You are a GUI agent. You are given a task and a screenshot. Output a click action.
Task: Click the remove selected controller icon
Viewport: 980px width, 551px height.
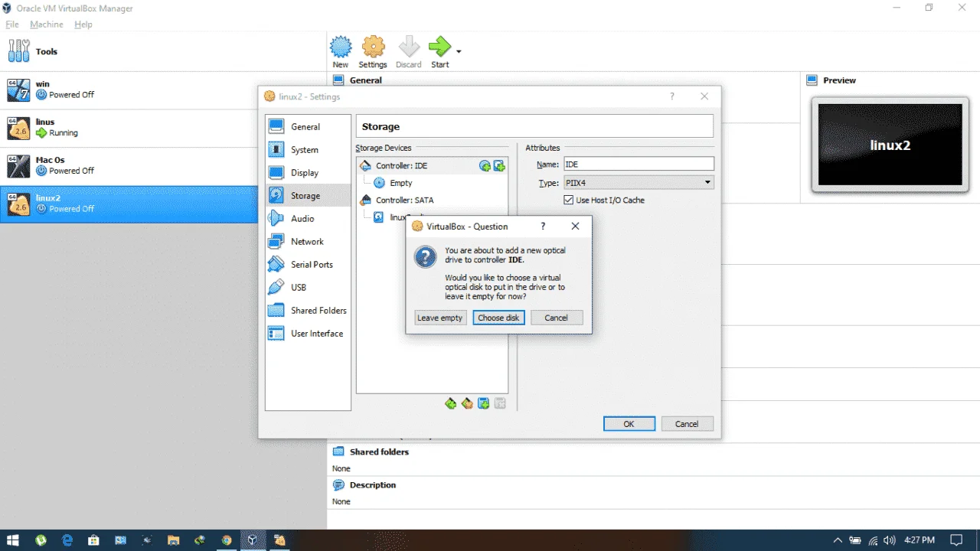coord(467,403)
